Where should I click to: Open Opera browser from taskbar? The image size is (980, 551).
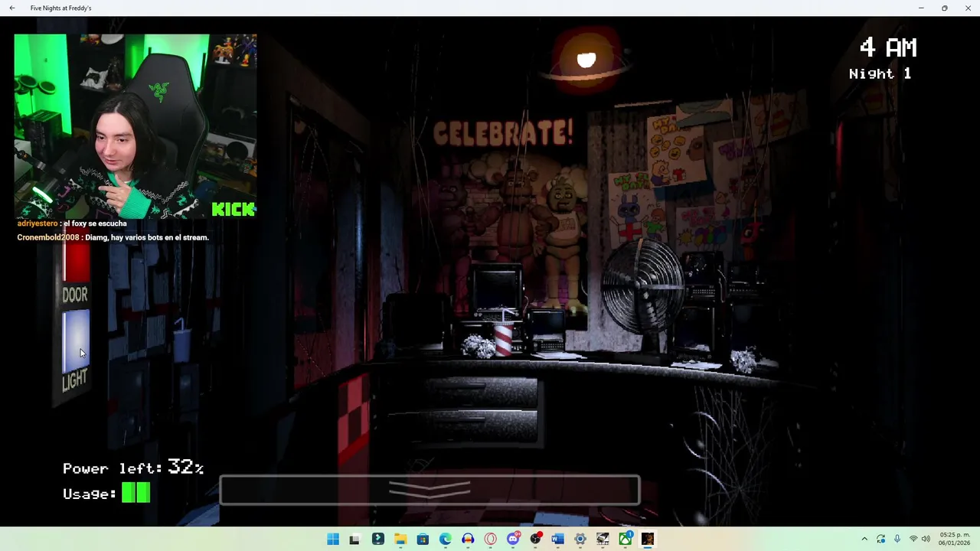491,540
